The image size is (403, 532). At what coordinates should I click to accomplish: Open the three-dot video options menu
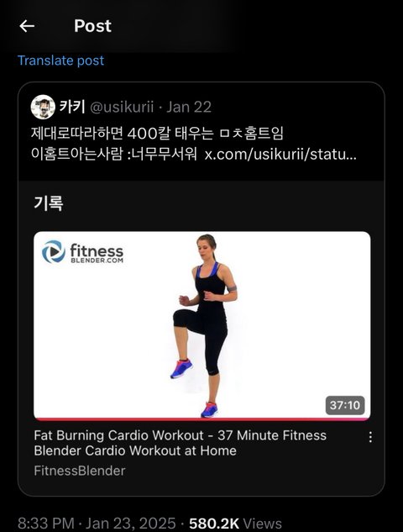(370, 437)
